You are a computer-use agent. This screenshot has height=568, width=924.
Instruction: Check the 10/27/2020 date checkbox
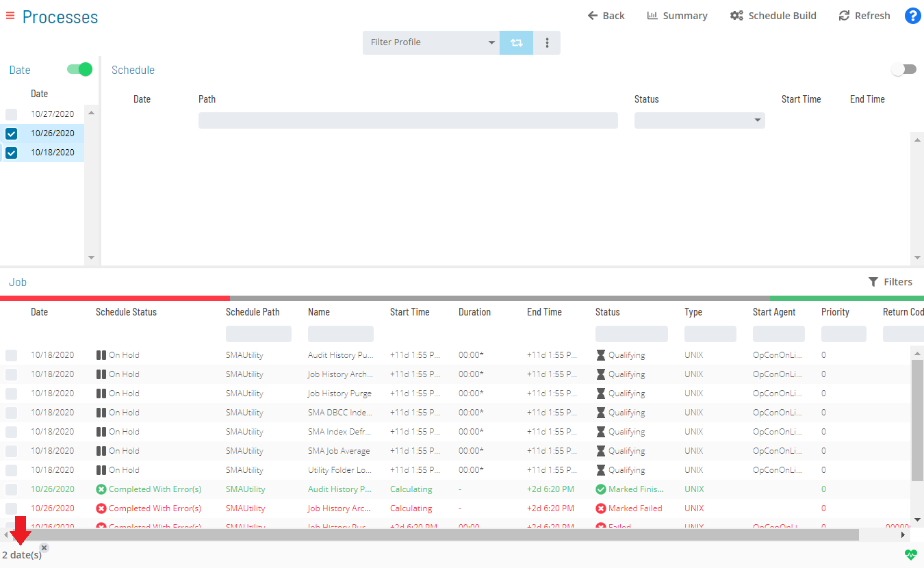(x=11, y=114)
